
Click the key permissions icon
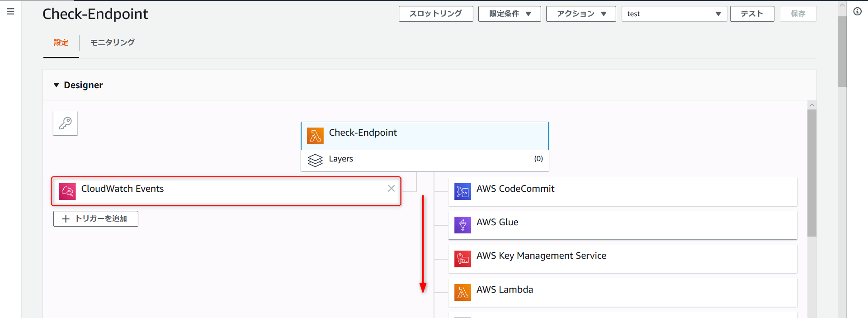65,123
